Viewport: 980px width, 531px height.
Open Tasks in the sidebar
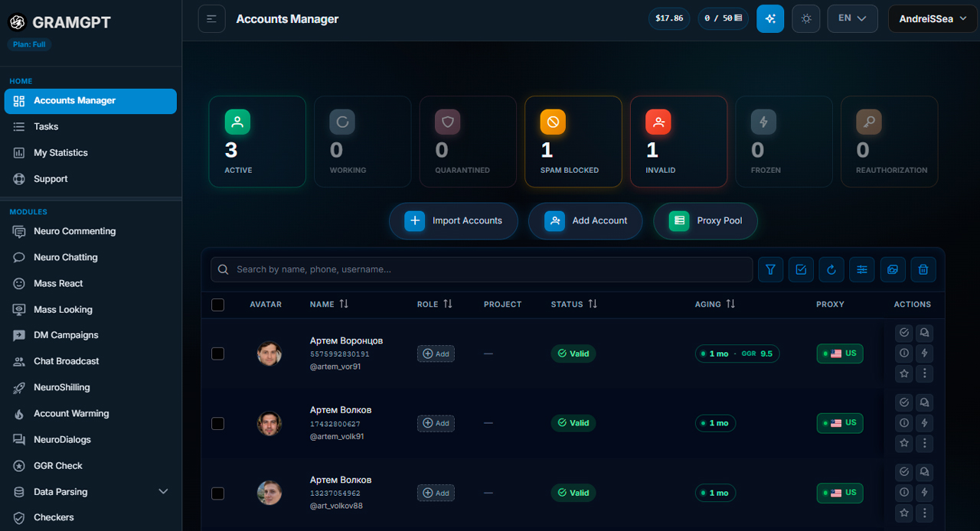90,126
